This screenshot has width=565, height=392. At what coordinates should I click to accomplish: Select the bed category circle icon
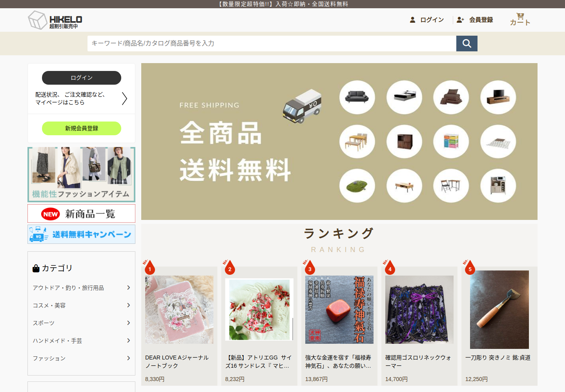[404, 97]
